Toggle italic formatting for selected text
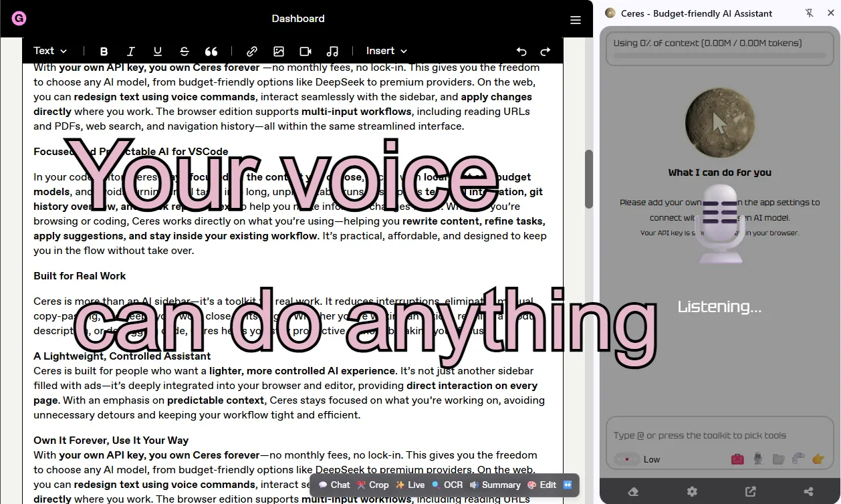The height and width of the screenshot is (504, 841). [x=130, y=51]
